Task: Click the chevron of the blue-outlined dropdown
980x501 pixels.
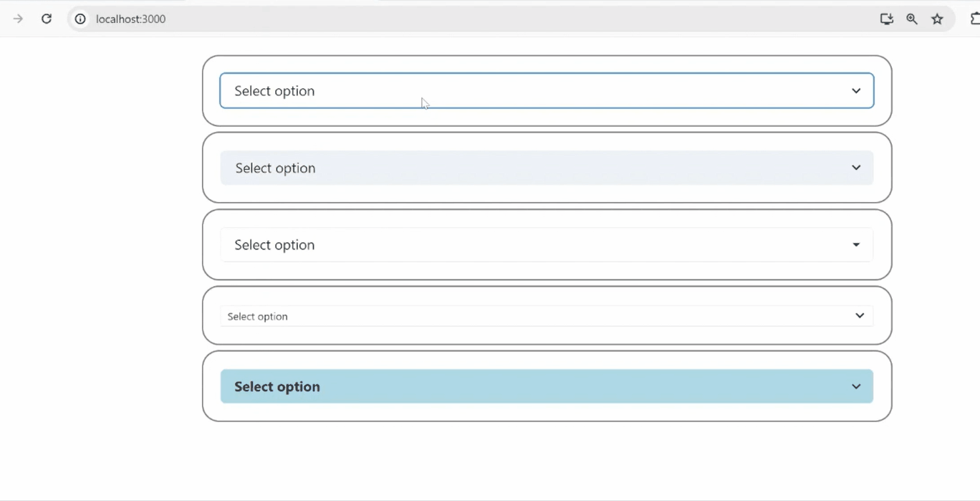Action: [x=856, y=91]
